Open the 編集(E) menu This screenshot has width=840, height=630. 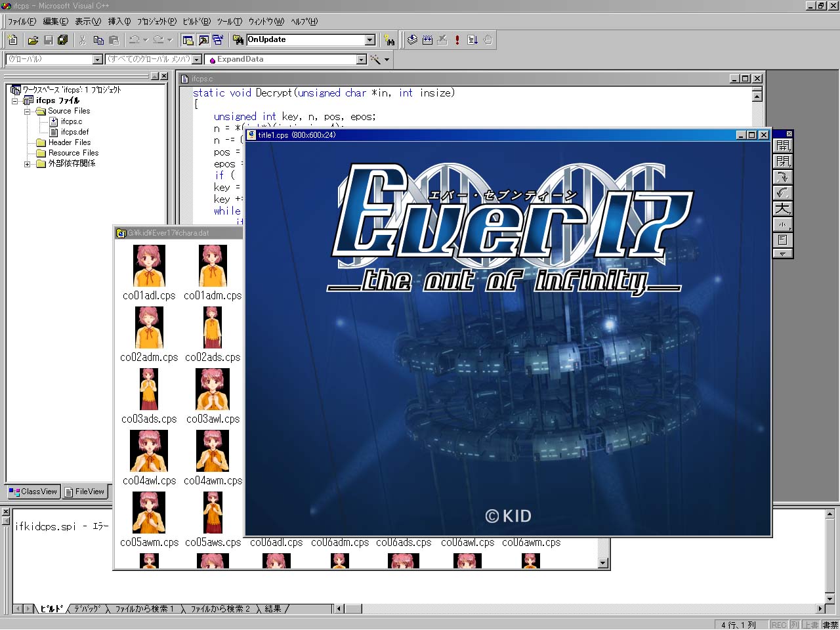(55, 22)
